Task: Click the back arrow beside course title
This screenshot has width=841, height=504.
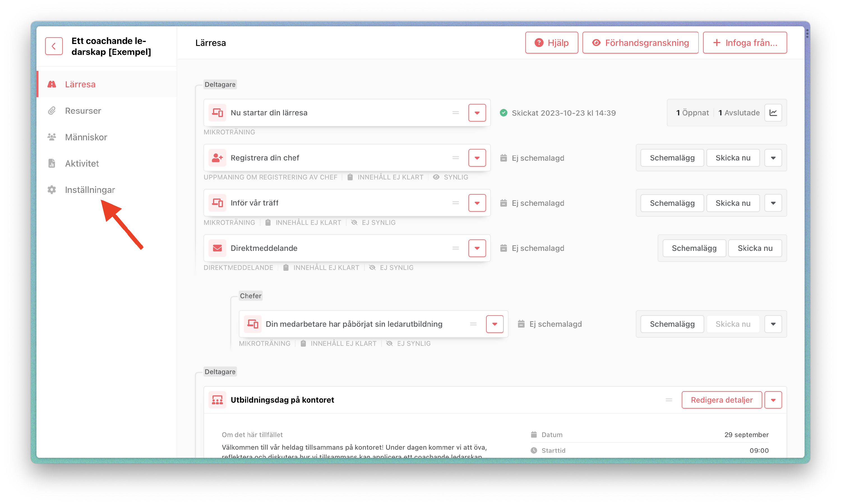Action: coord(54,46)
